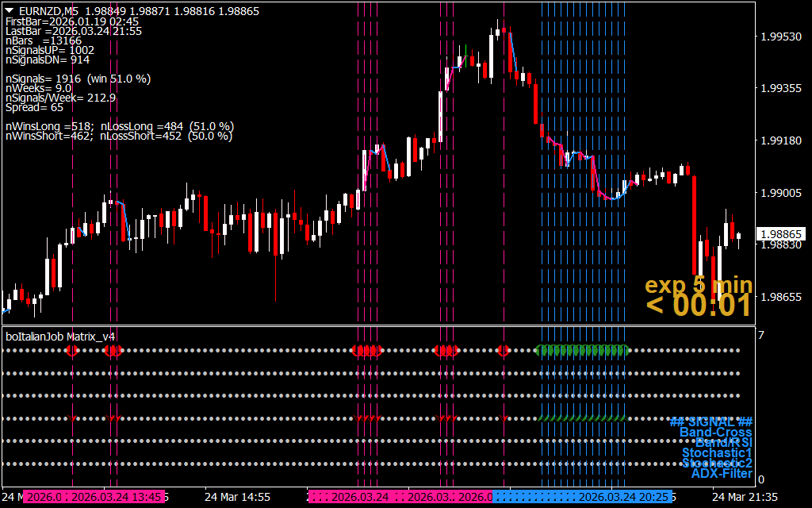Click the 1.99530 price scale label
The width and height of the screenshot is (812, 508).
click(782, 37)
